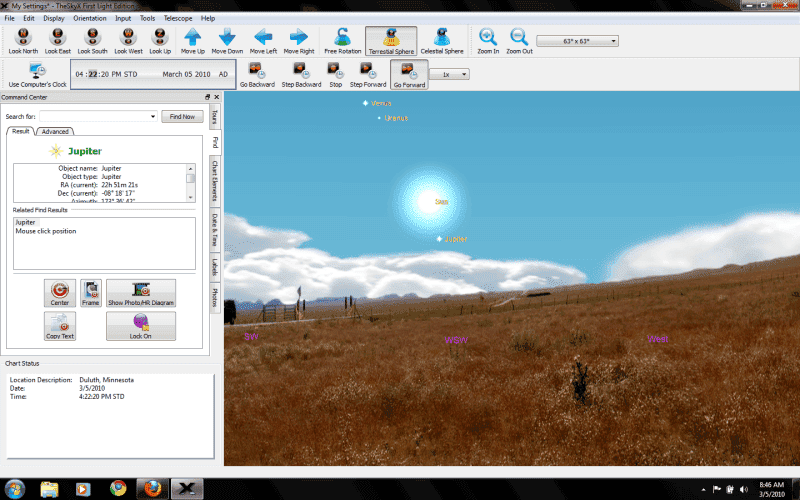Point the view with Look West
The width and height of the screenshot is (800, 500).
click(x=127, y=37)
